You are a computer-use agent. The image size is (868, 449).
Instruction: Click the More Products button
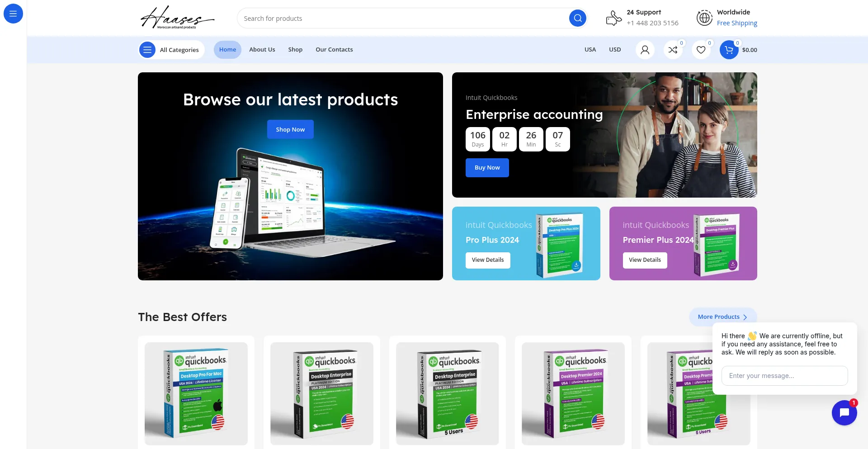click(723, 317)
